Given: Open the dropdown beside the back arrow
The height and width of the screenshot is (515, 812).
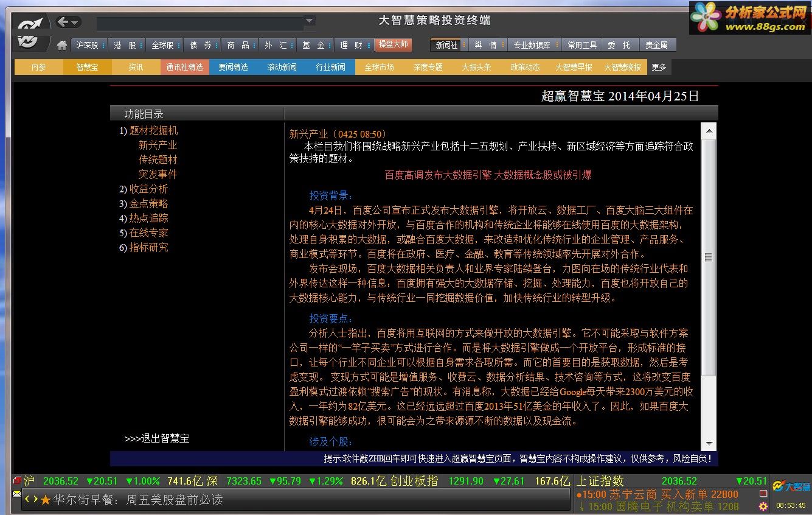Looking at the screenshot, I should 75,23.
